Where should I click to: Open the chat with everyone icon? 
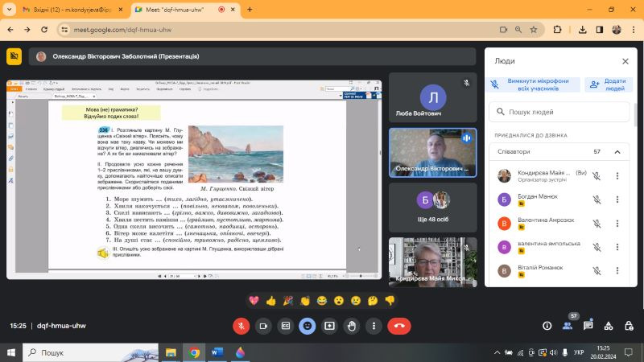[x=588, y=326]
